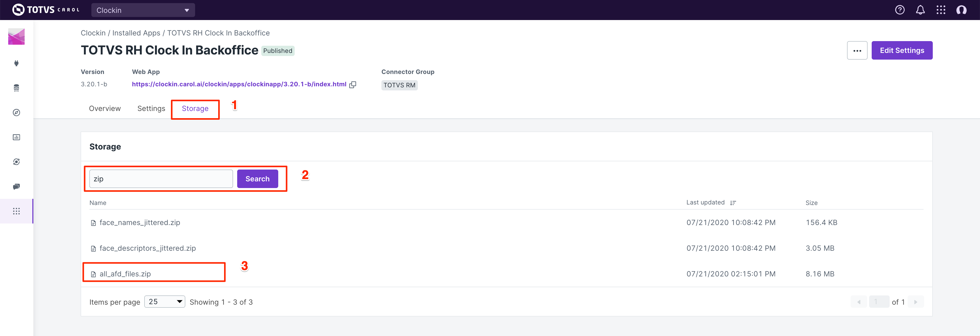The height and width of the screenshot is (336, 980).
Task: Open the items per page dropdown
Action: click(165, 302)
